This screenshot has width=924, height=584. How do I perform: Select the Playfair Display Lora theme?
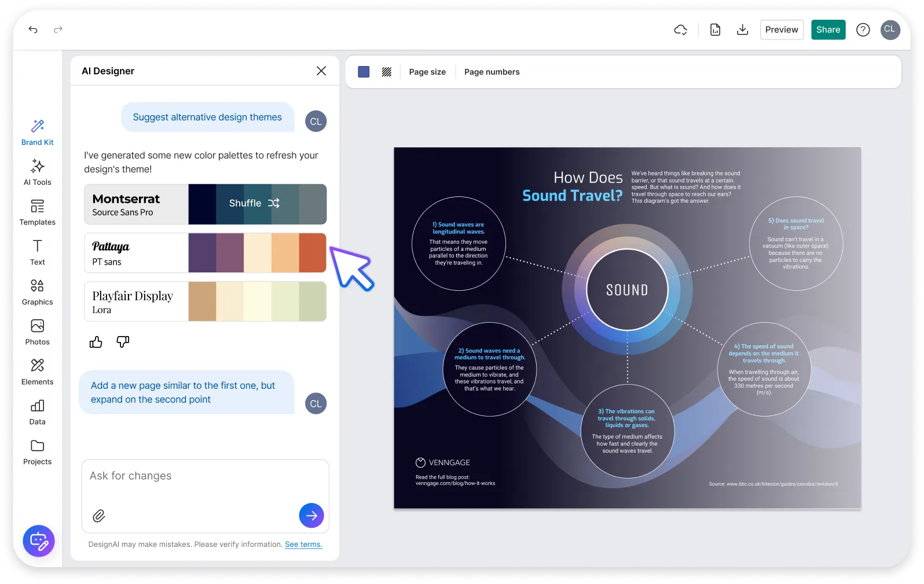click(x=206, y=301)
